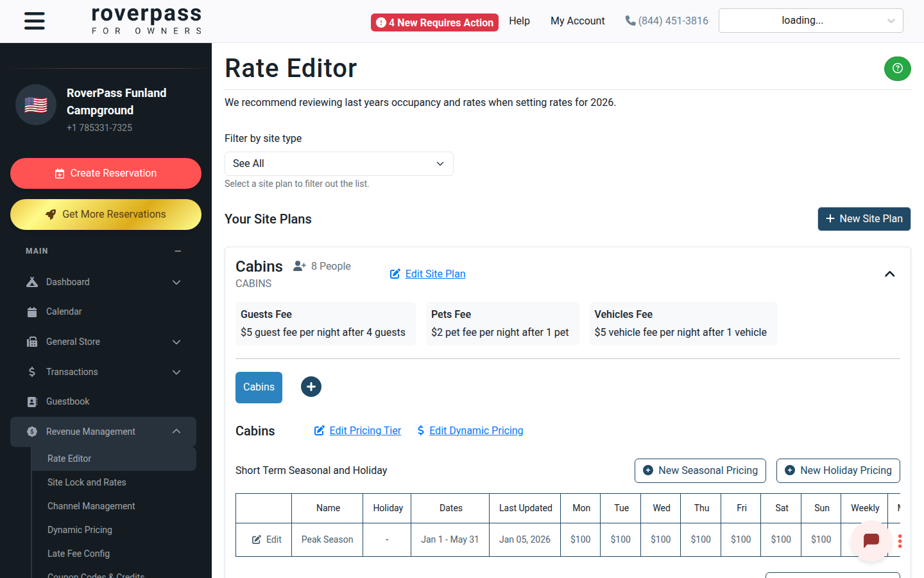Viewport: 924px width, 578px height.
Task: Click the 4 New Requires Action badge
Action: pos(434,22)
